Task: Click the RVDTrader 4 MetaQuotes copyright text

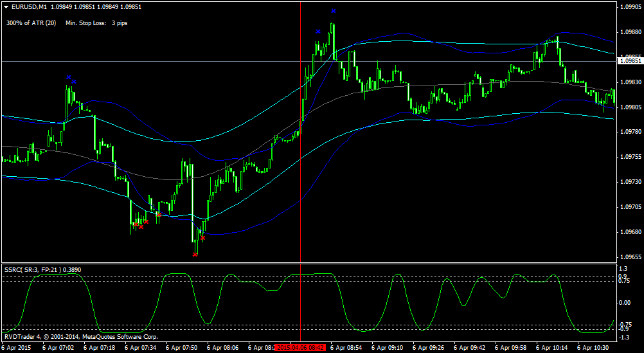Action: click(x=81, y=337)
